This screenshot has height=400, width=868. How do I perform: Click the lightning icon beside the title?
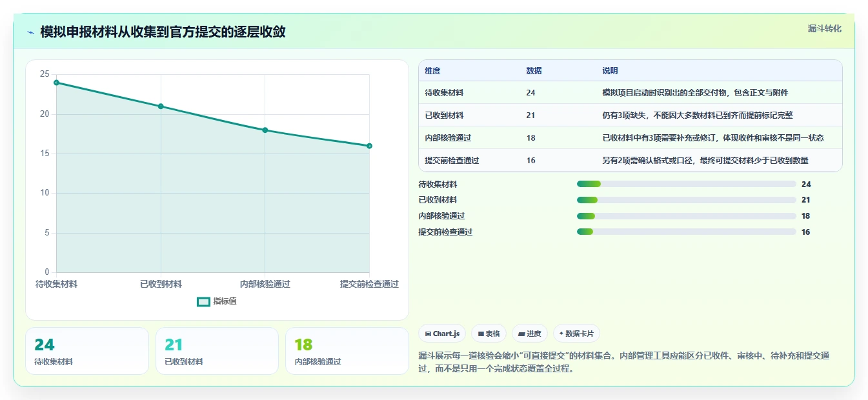30,32
